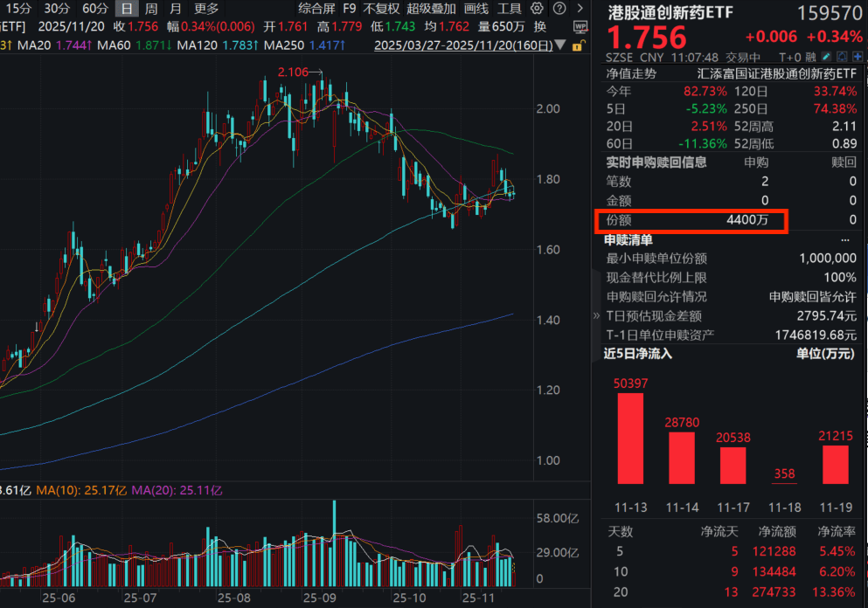Click the right chevron at toolbar end
Image resolution: width=868 pixels, height=608 pixels.
pos(580,9)
